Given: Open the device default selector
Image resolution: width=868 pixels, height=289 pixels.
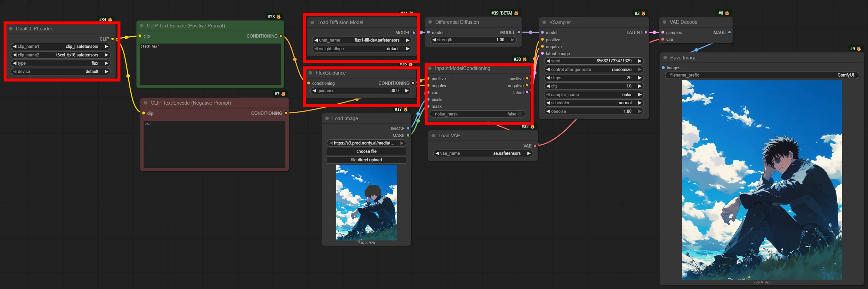Looking at the screenshot, I should click(x=61, y=72).
